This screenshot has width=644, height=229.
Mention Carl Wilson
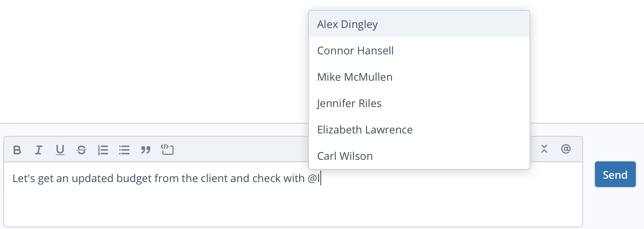[419, 156]
